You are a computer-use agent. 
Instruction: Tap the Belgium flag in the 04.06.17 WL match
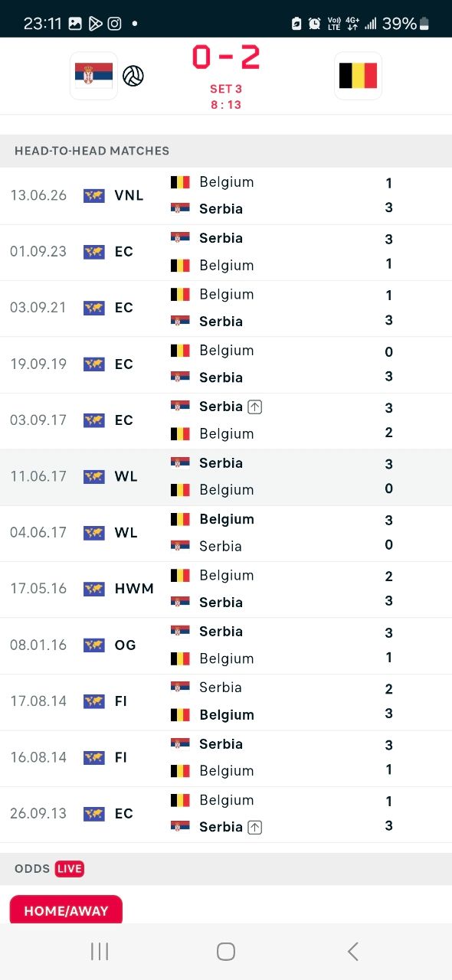[x=180, y=519]
